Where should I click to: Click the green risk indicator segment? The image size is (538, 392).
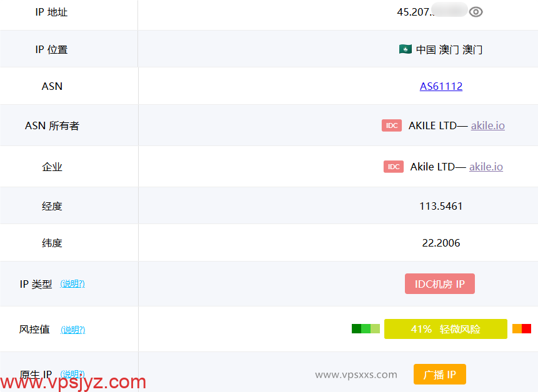tap(366, 328)
